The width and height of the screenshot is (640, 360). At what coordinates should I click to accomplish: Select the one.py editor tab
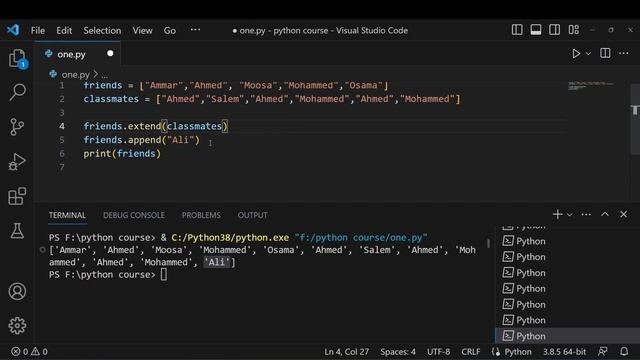click(x=78, y=54)
